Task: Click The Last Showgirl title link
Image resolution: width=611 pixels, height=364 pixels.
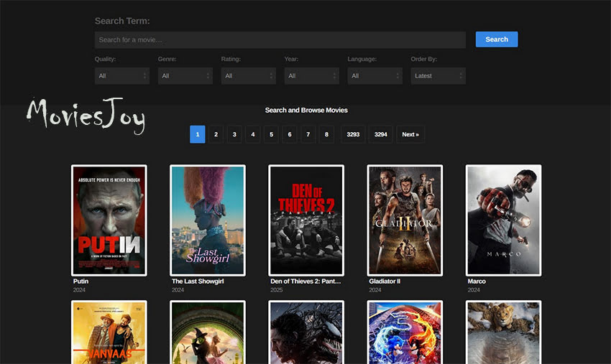Action: (x=198, y=281)
